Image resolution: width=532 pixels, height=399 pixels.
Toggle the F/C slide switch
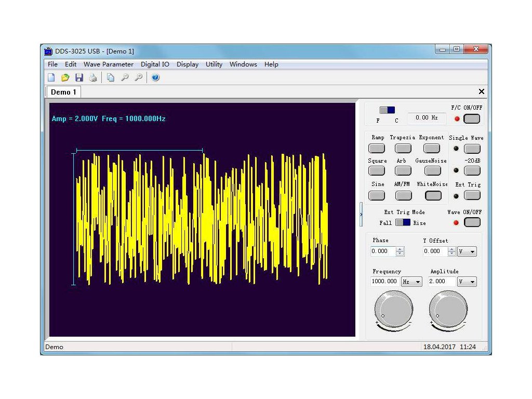[387, 110]
